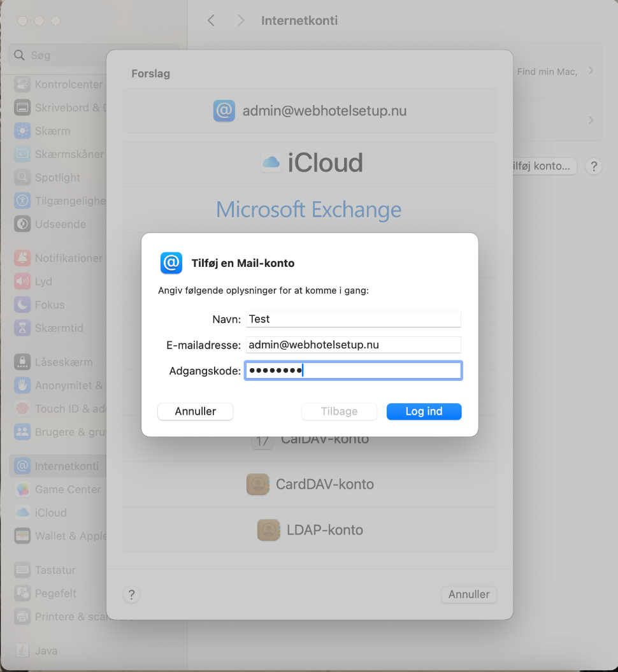
Task: Click the help button beside Tilføj konto
Action: tap(594, 166)
